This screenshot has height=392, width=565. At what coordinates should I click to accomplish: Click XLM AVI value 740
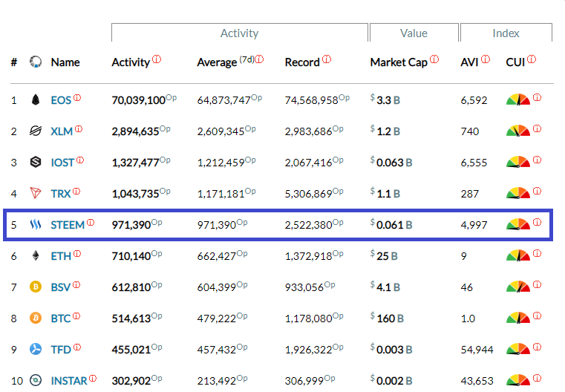click(x=469, y=131)
